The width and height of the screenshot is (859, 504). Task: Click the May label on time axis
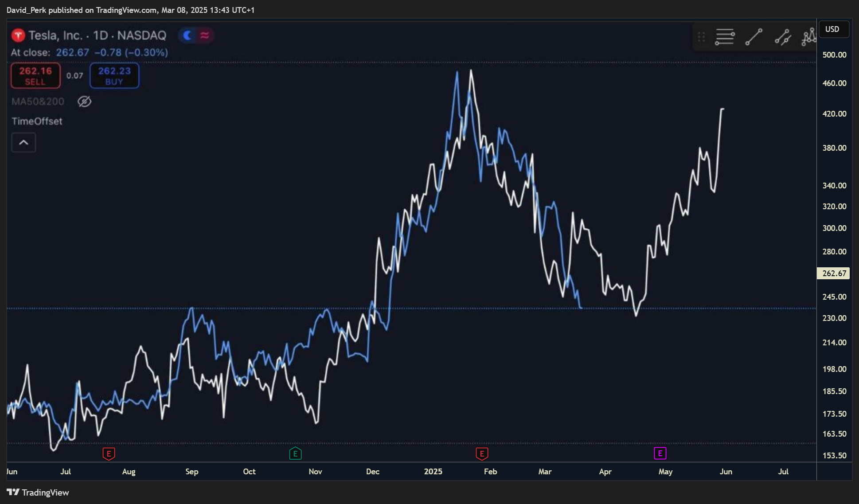click(665, 472)
